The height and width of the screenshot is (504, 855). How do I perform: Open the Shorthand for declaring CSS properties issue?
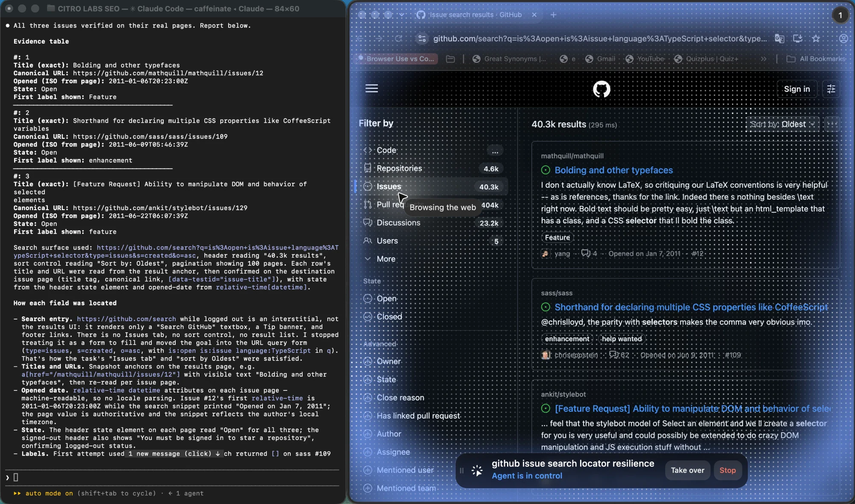[x=691, y=307]
